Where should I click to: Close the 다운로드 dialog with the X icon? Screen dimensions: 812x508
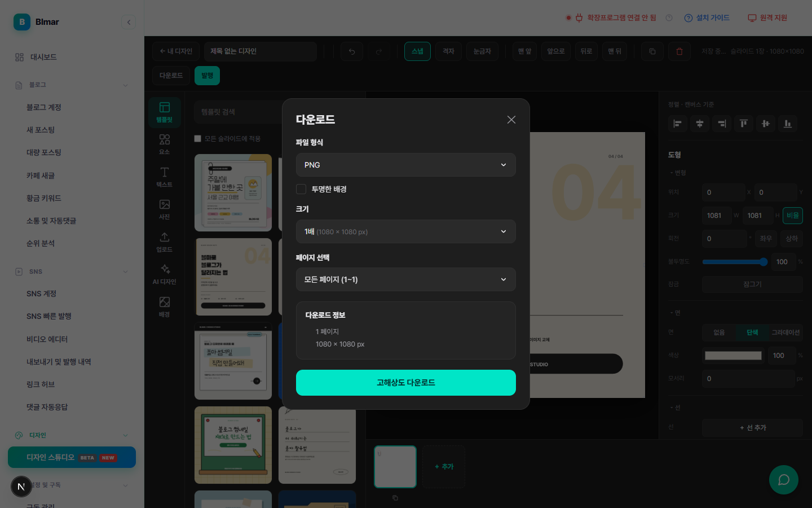click(x=511, y=120)
